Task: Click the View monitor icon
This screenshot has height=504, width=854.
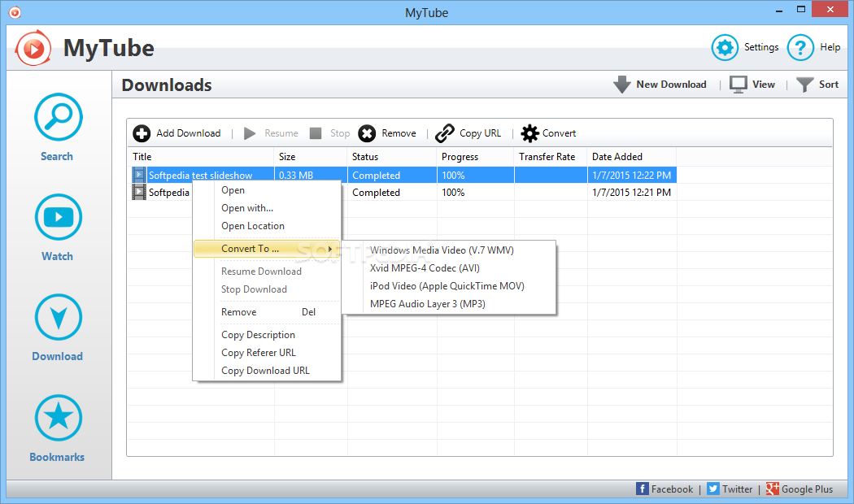Action: coord(739,85)
